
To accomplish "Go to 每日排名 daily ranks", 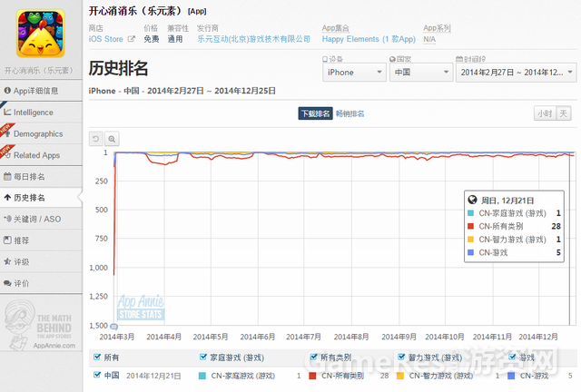I will tap(41, 177).
